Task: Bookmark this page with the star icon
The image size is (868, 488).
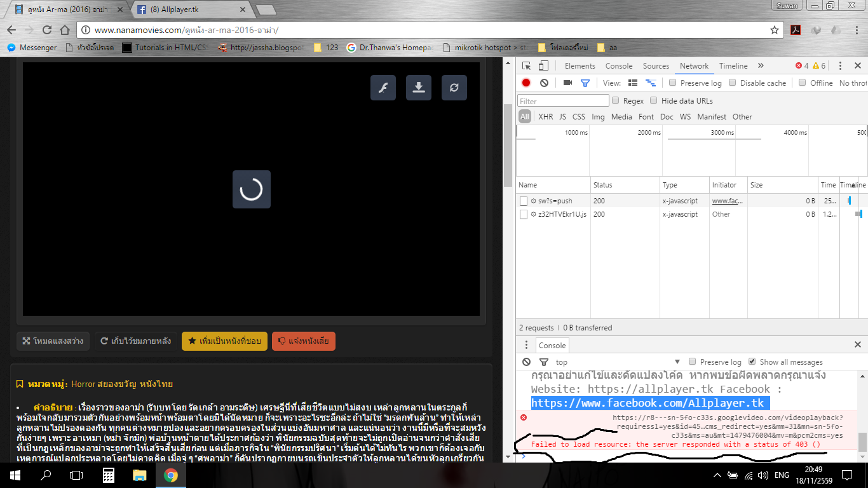Action: click(774, 30)
